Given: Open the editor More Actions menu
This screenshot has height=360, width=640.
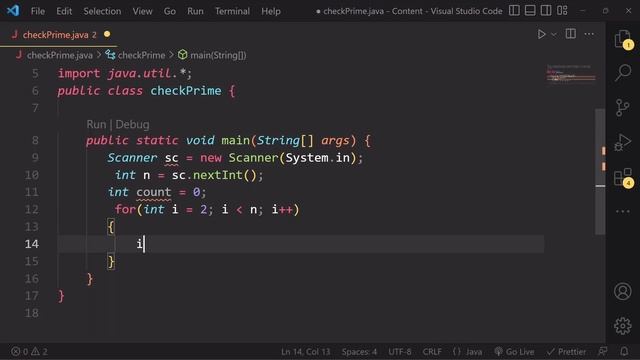Looking at the screenshot, I should point(589,34).
